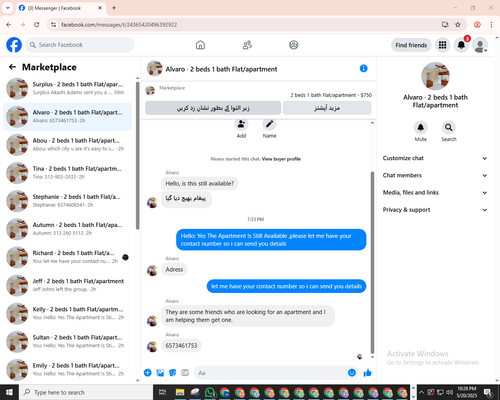Click the Aa message input field
This screenshot has height=400, width=500.
point(276,373)
